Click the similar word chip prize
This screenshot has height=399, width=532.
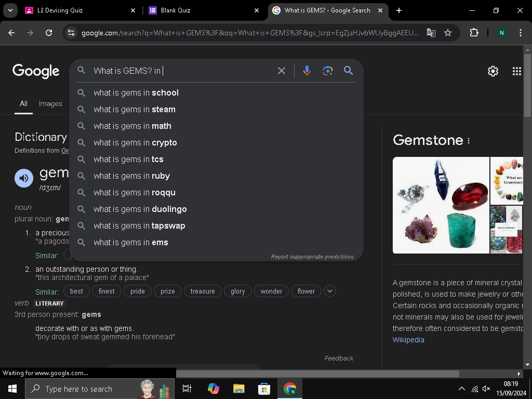168,291
